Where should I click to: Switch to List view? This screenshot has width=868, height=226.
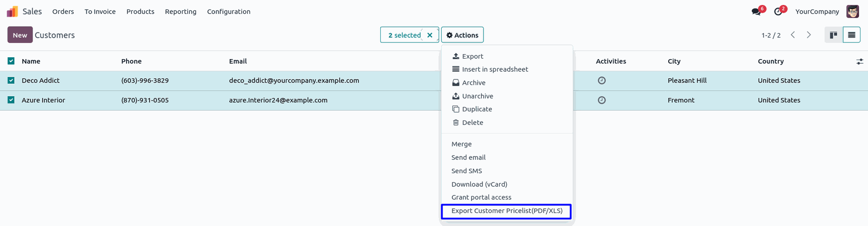pos(851,35)
